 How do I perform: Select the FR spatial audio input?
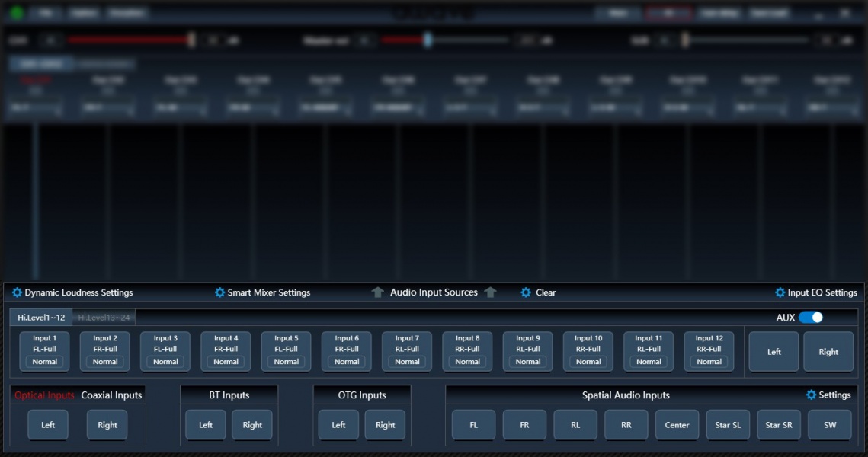pyautogui.click(x=524, y=425)
